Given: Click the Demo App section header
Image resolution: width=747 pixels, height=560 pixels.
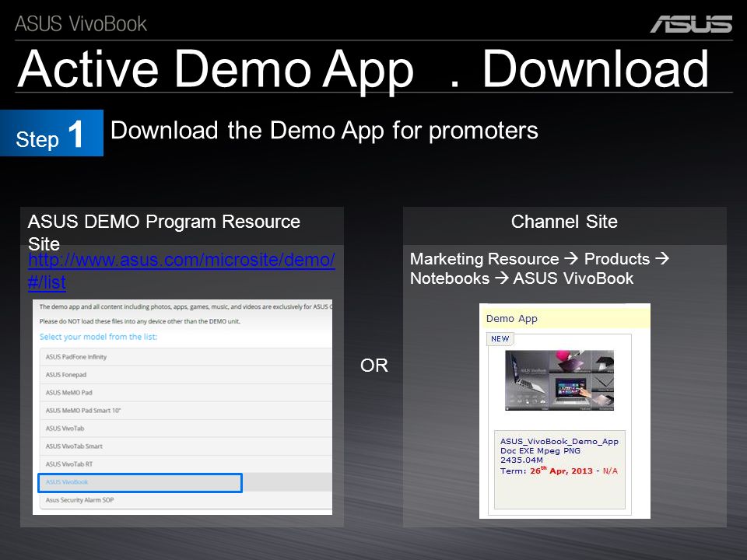Looking at the screenshot, I should coord(565,318).
